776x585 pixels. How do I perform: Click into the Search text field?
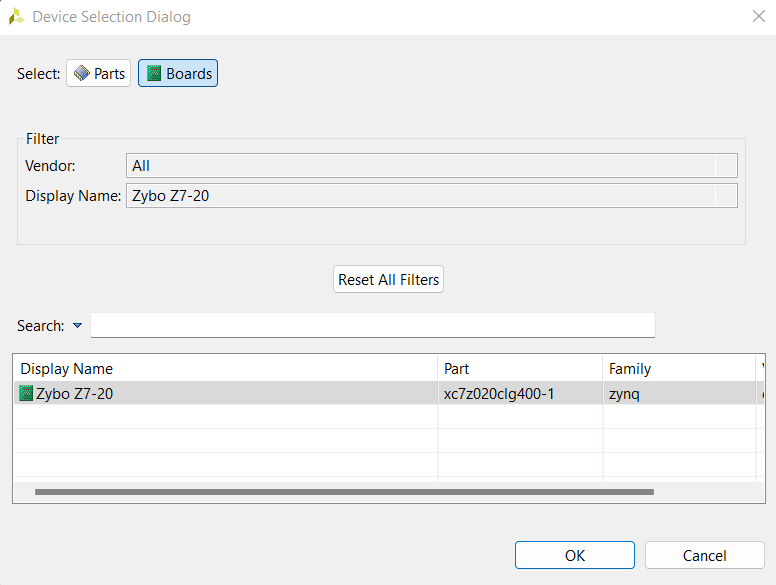tap(372, 326)
